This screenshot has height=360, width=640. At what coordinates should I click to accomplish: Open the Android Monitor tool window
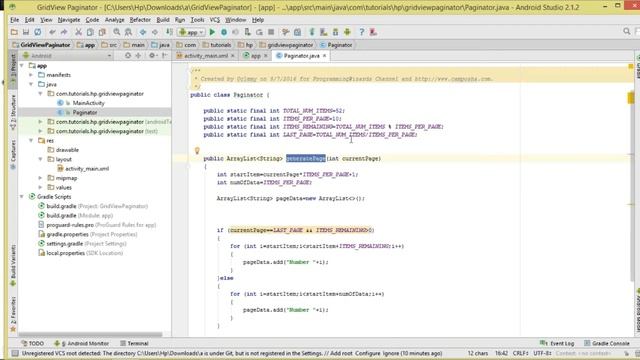pos(82,343)
